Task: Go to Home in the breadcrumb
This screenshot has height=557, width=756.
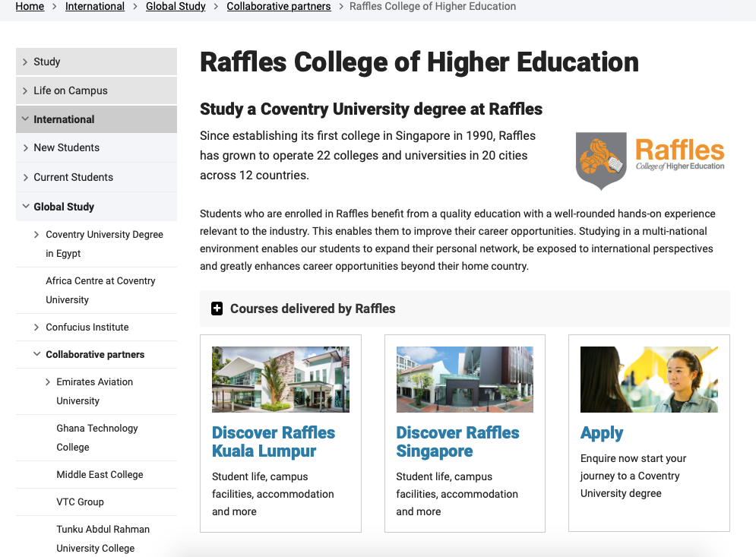Action: pyautogui.click(x=30, y=6)
